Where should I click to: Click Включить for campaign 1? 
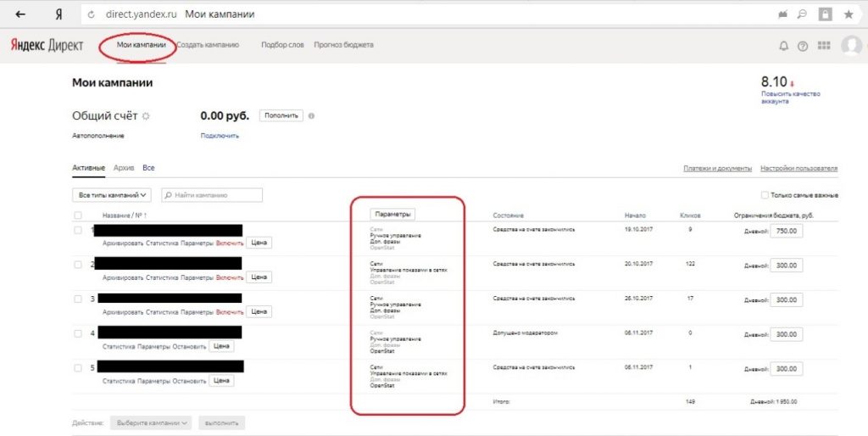230,243
